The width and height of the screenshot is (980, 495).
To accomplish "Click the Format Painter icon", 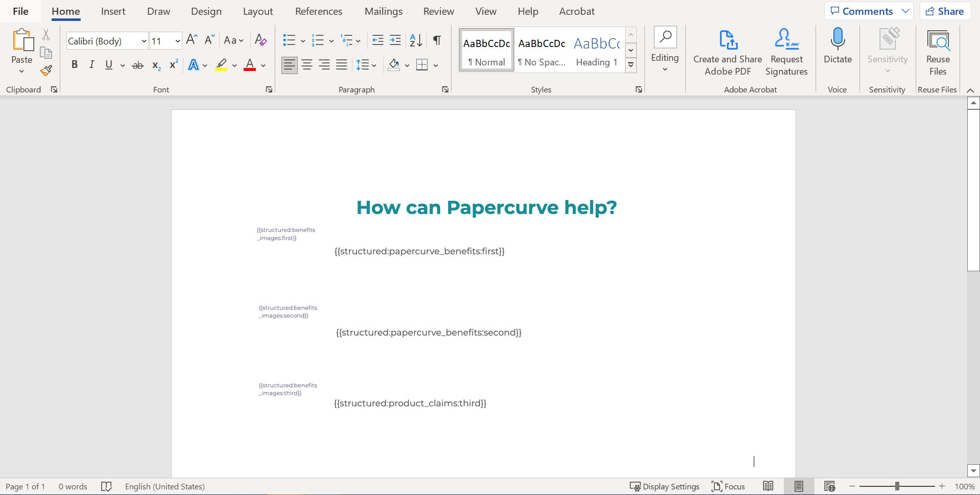I will click(46, 71).
